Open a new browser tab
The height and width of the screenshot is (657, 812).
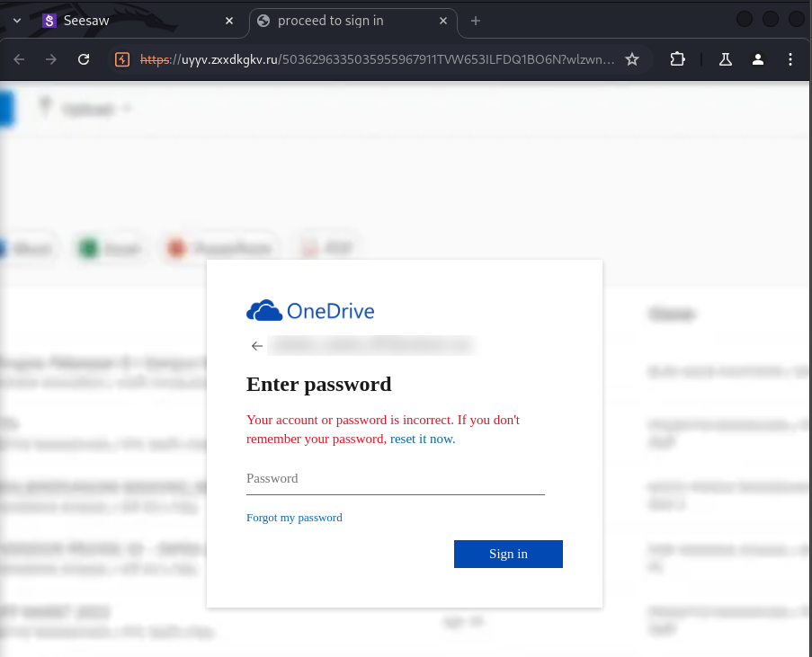[476, 21]
